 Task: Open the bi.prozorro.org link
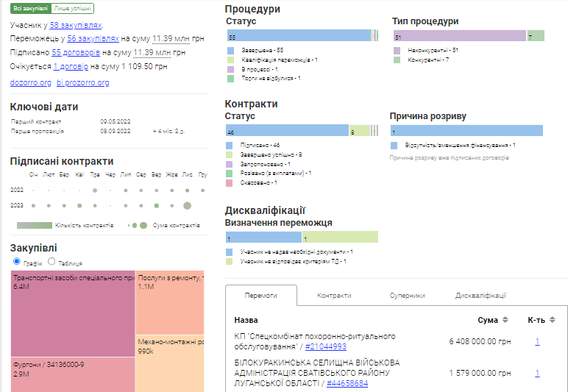point(83,82)
